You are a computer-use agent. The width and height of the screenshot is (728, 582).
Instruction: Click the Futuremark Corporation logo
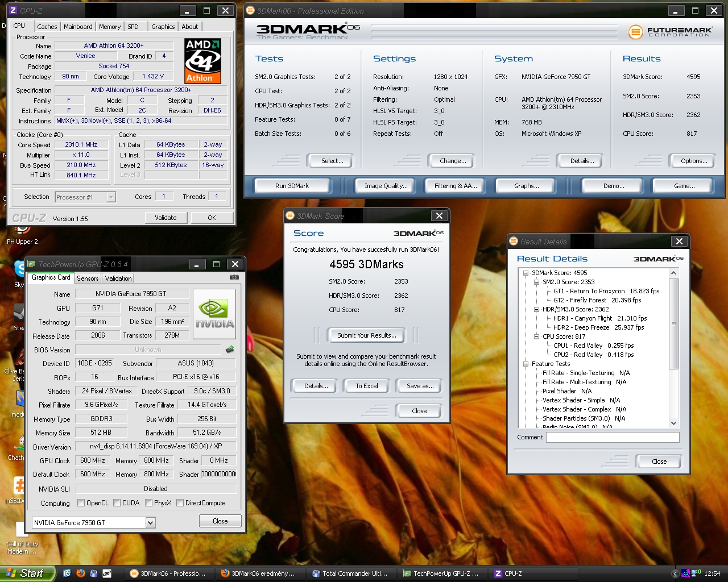(670, 32)
